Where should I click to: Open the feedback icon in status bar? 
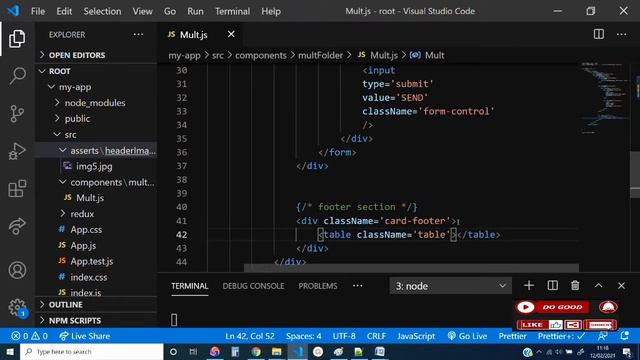(x=602, y=336)
